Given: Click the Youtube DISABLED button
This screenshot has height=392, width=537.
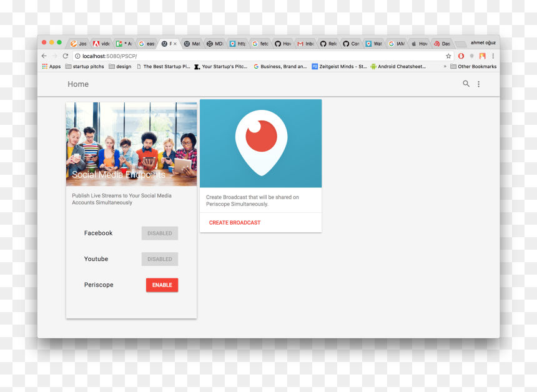Looking at the screenshot, I should [160, 259].
